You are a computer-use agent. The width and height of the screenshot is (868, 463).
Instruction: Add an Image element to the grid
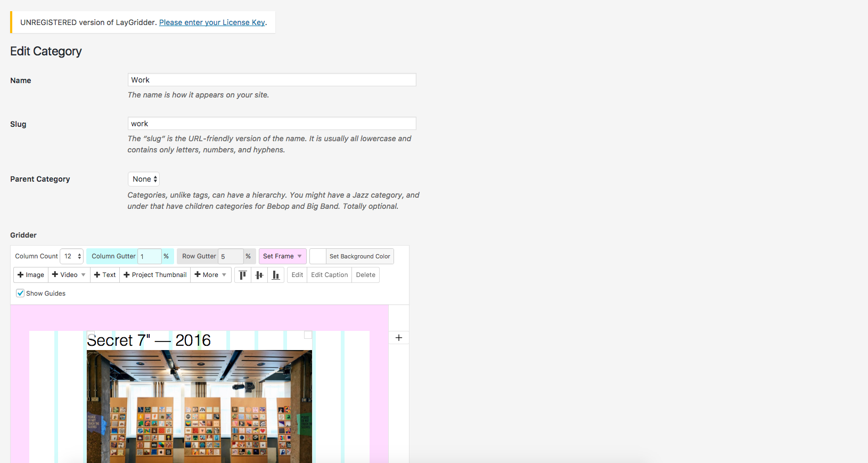(x=31, y=275)
